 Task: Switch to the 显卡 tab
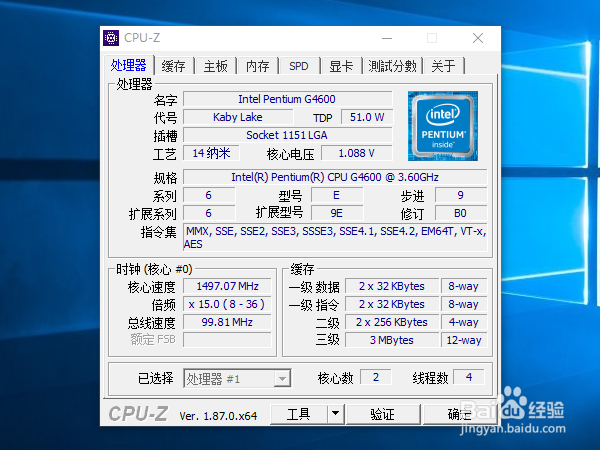tap(341, 66)
